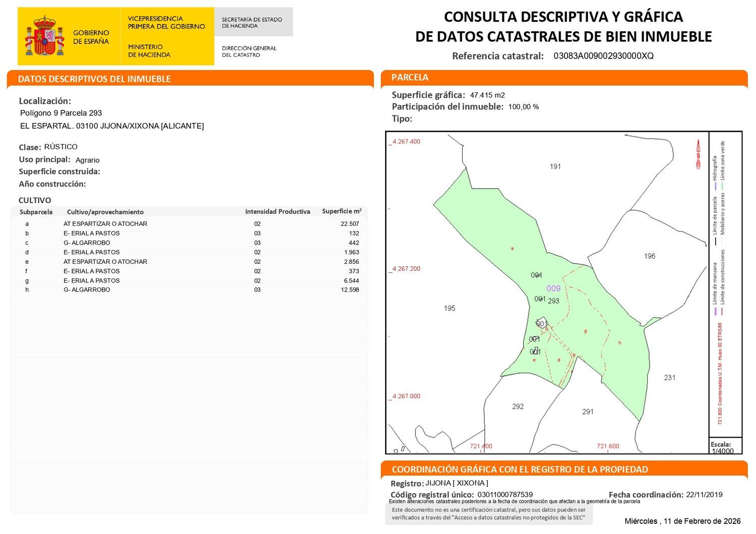Select the participation value '100,00 %'

click(x=524, y=107)
